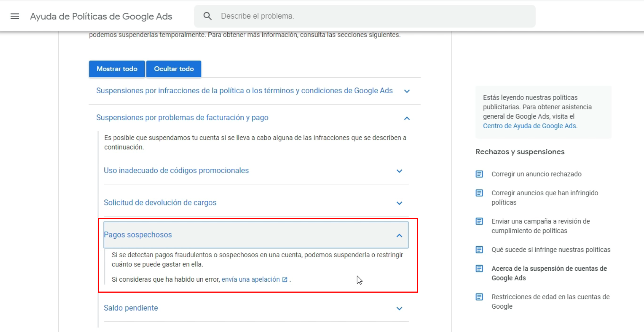Image resolution: width=644 pixels, height=332 pixels.
Task: Click article icon beside Corregir un anuncio rechazado
Action: [479, 174]
